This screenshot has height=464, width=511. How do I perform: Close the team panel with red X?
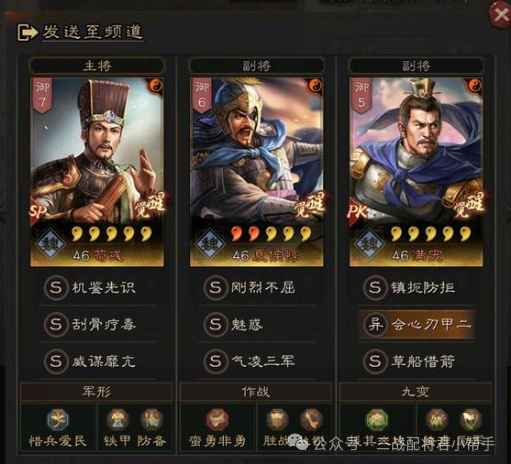coord(500,14)
